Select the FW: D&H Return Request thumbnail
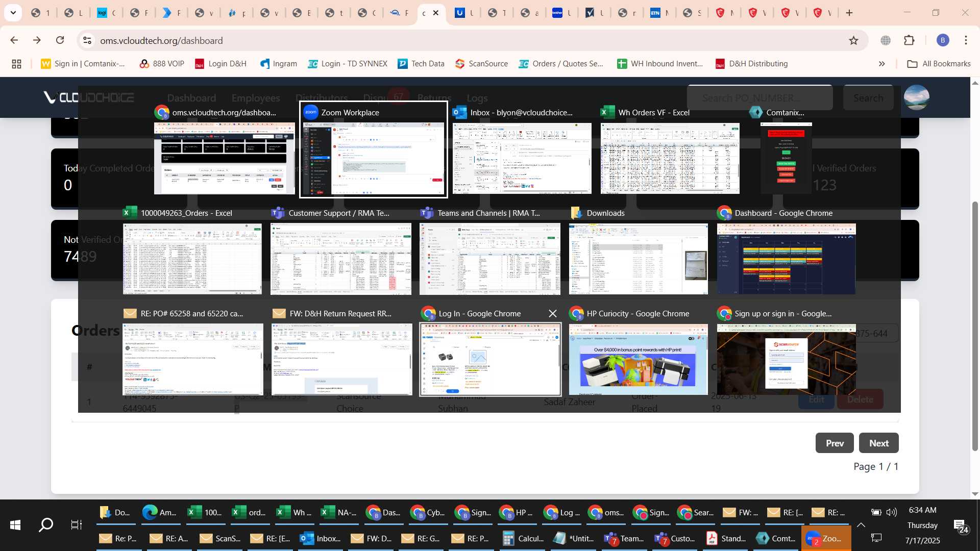 coord(342,359)
